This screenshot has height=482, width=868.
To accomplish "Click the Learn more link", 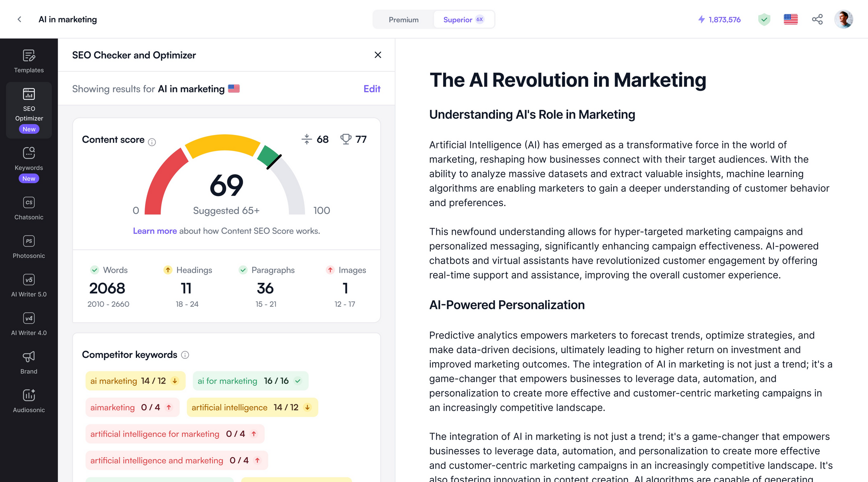I will [x=155, y=231].
